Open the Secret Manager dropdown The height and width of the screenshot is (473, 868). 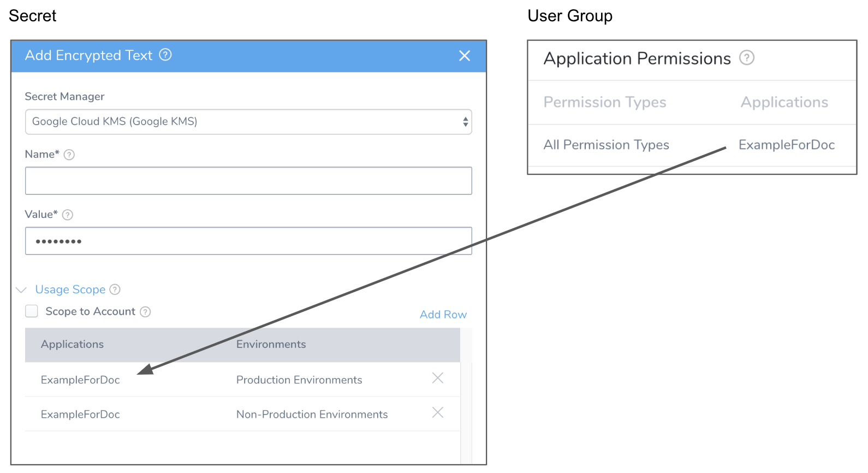[x=248, y=122]
